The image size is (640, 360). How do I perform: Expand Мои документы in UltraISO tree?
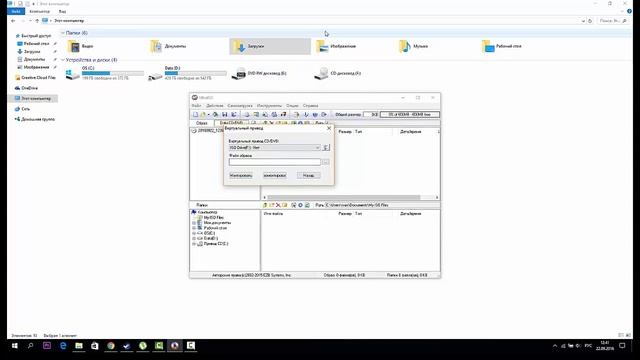194,223
